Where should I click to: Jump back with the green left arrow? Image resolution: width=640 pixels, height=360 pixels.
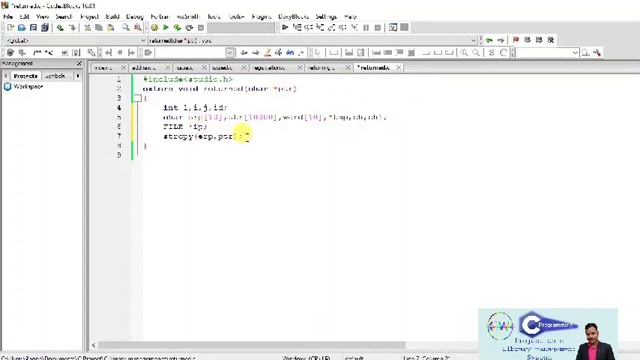point(489,40)
